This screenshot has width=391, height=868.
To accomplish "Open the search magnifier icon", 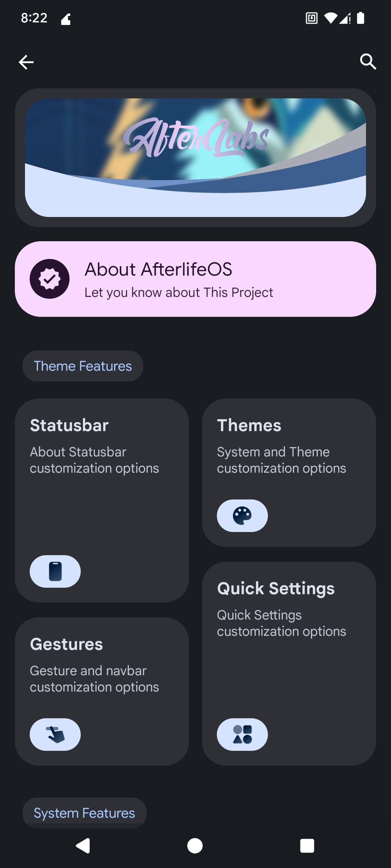I will pyautogui.click(x=368, y=61).
